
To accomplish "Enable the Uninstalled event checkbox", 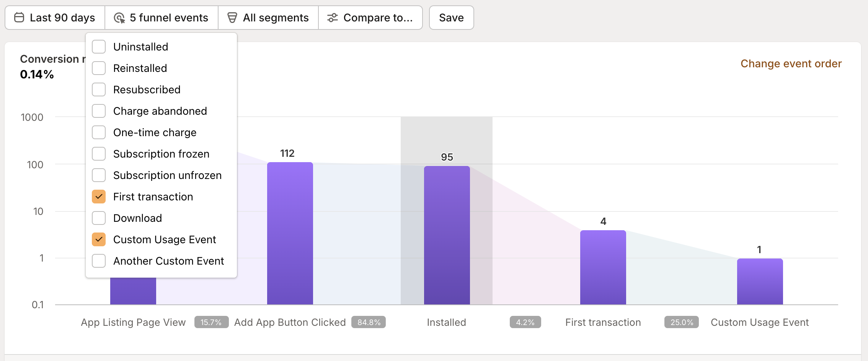I will point(99,46).
